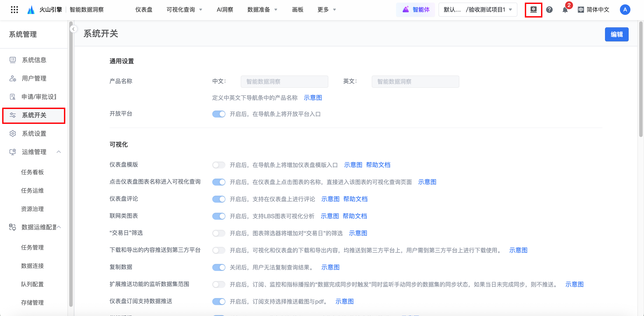Open the help question mark icon
Image resolution: width=644 pixels, height=316 pixels.
click(549, 10)
